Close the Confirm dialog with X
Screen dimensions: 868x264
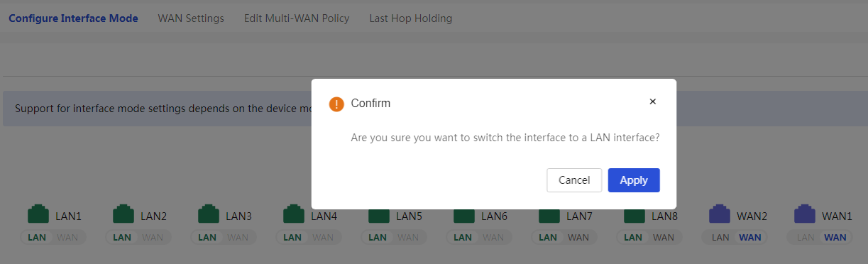pyautogui.click(x=653, y=101)
